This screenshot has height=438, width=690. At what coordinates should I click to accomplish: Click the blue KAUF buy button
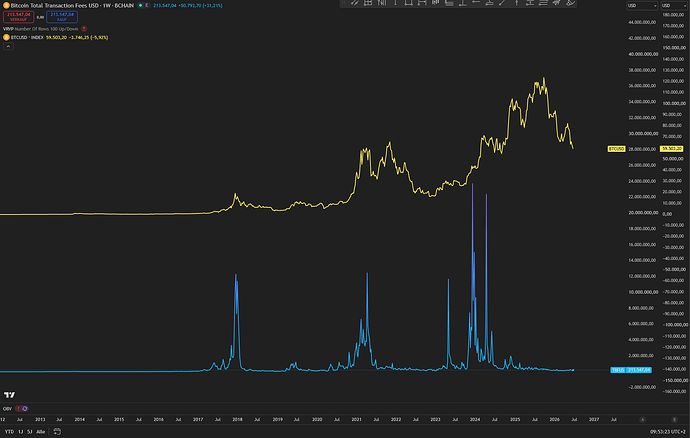coord(62,17)
